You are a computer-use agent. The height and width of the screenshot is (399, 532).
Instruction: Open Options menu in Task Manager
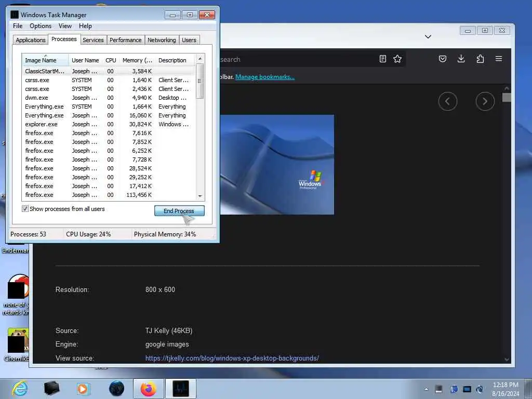(x=41, y=26)
